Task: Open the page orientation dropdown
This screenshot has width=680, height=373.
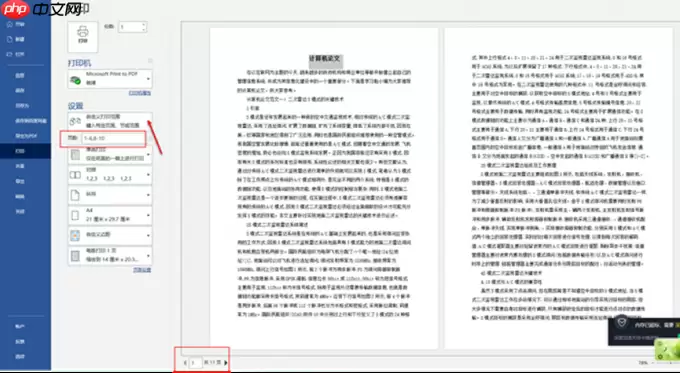Action: 110,195
